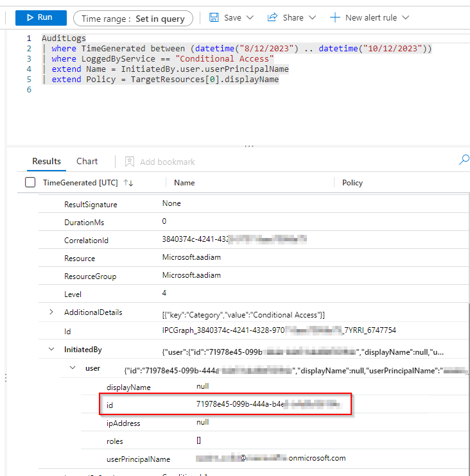
Task: Open the Time range selector
Action: click(x=133, y=19)
